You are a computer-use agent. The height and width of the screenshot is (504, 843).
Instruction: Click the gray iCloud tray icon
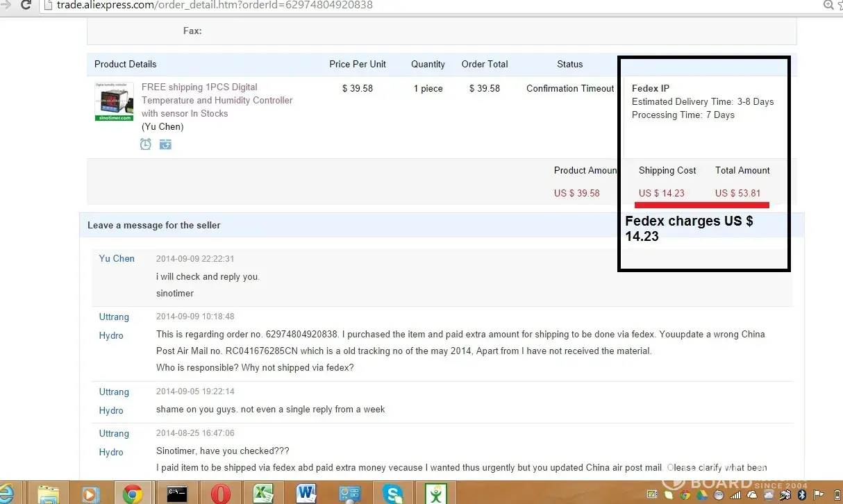point(769,495)
